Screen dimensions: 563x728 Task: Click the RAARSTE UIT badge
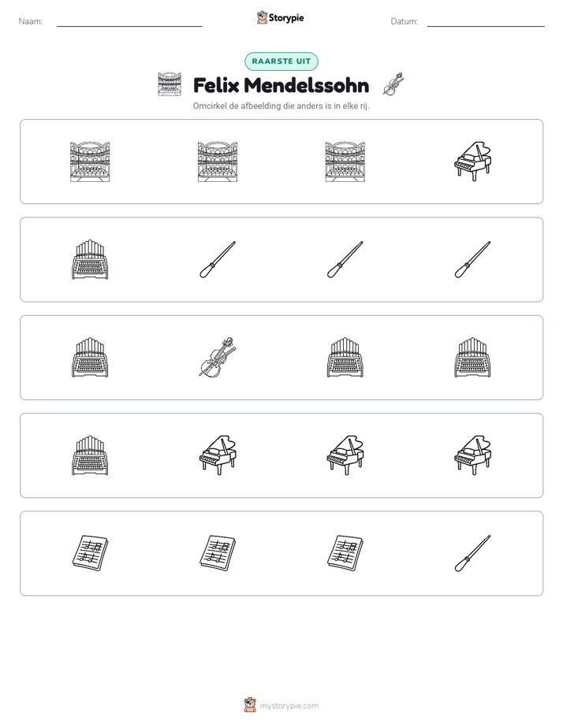coord(281,61)
